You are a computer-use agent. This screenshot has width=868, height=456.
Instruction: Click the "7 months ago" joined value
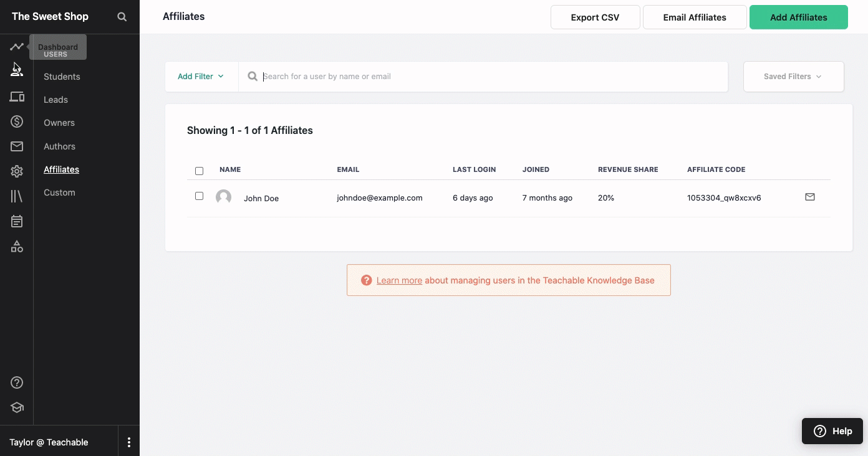click(547, 197)
